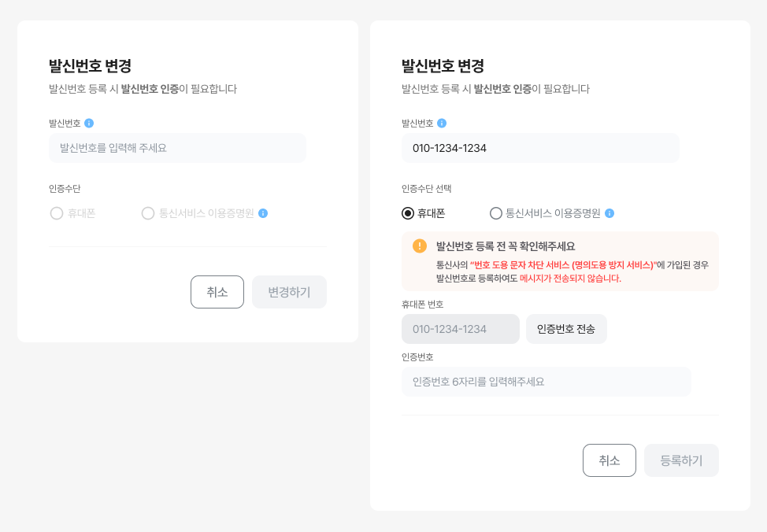Image resolution: width=767 pixels, height=532 pixels.
Task: Click the 취소 button next to 변경하기
Action: (217, 292)
